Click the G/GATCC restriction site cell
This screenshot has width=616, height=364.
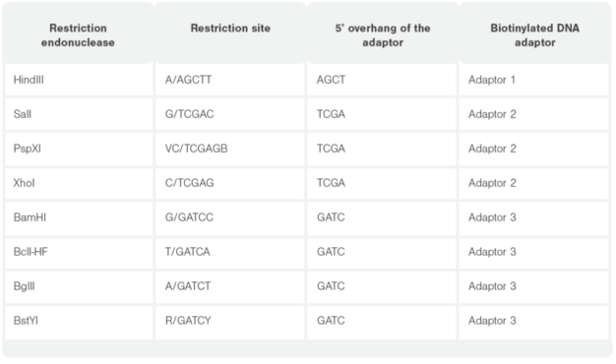coord(230,217)
